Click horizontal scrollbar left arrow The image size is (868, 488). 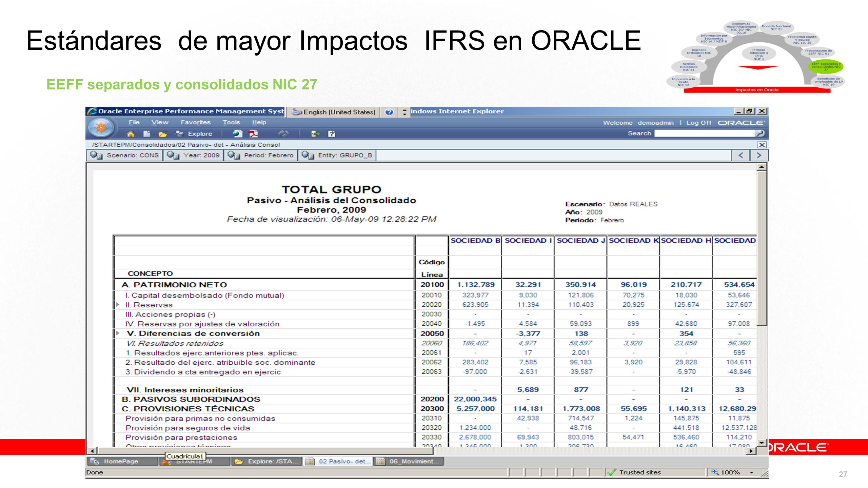point(92,451)
